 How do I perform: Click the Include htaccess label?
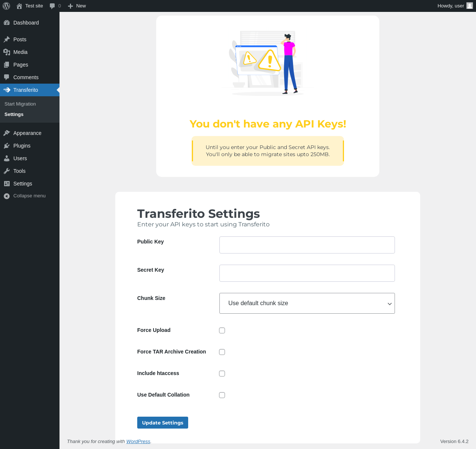[158, 373]
